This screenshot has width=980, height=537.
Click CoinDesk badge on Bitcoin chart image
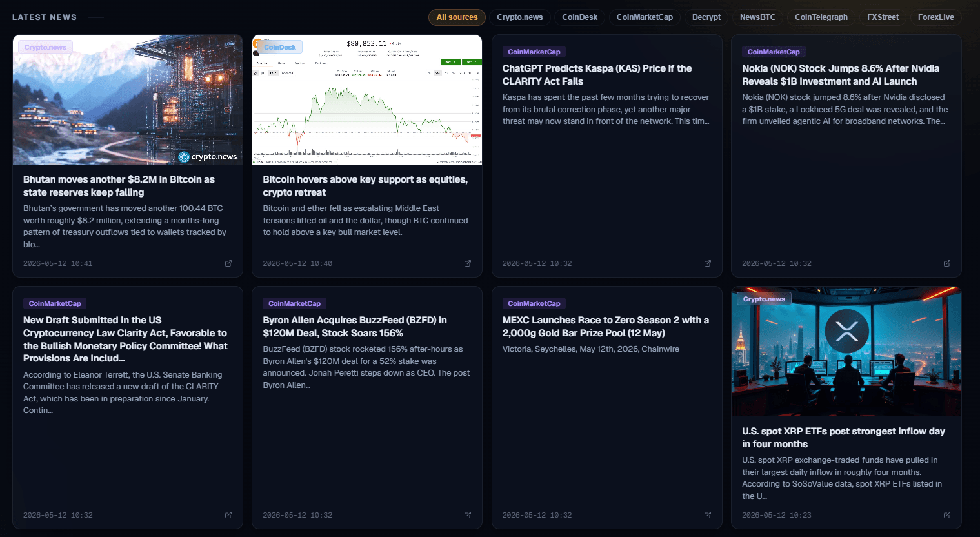click(280, 47)
